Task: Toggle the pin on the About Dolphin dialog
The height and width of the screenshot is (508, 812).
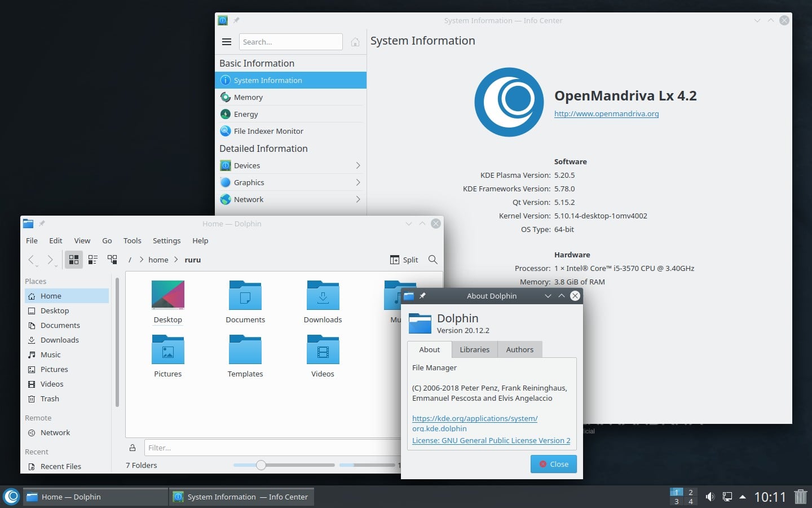Action: point(422,295)
